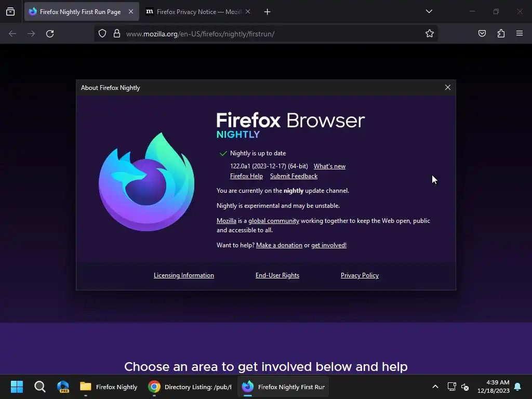Reload the current page
Image resolution: width=532 pixels, height=399 pixels.
(50, 34)
